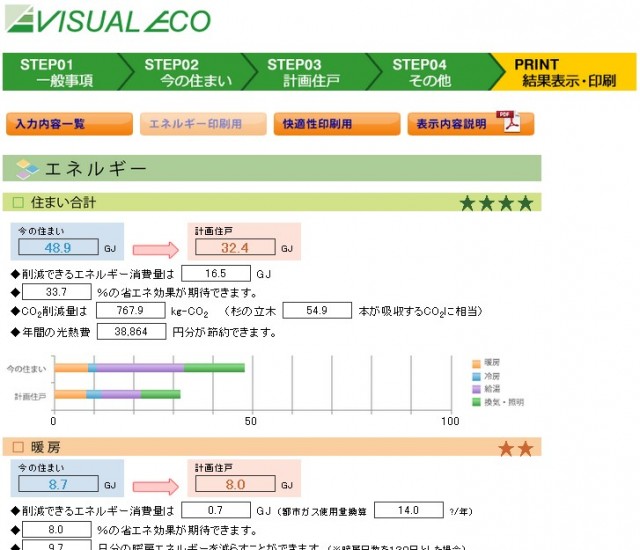Click the square icon beside 住まい合計
Screen dimensions: 640x550
[17, 203]
